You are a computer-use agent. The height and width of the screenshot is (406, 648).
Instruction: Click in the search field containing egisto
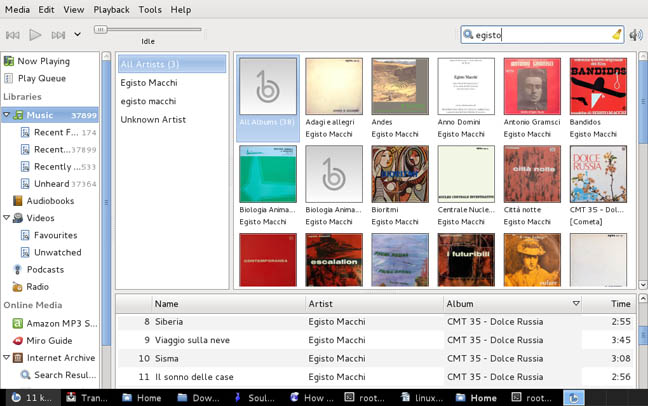542,35
